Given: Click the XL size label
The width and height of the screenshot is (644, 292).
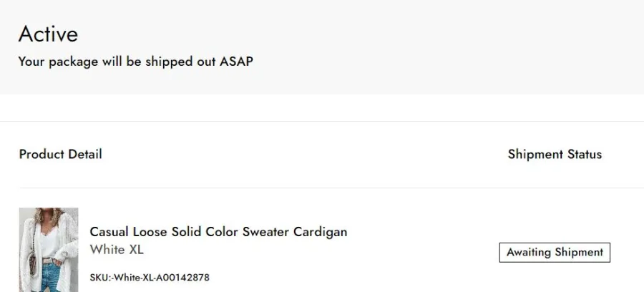Looking at the screenshot, I should (137, 249).
